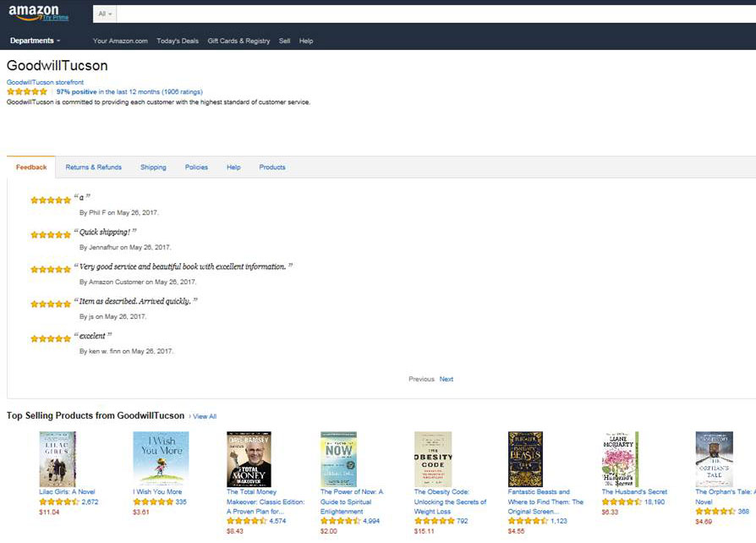756x543 pixels.
Task: Open Gift Cards & Registry
Action: point(238,41)
